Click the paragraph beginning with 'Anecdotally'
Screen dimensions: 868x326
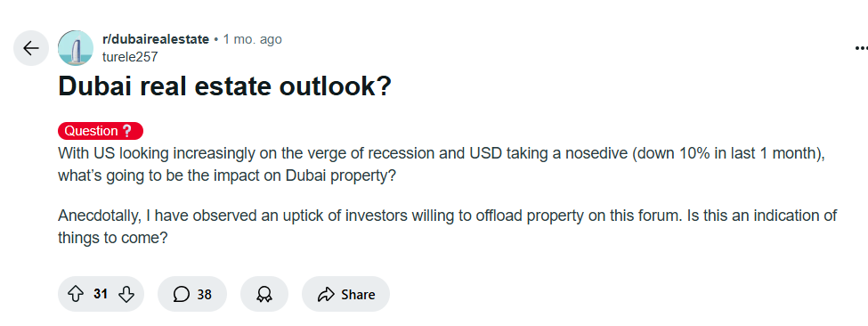[x=447, y=226]
